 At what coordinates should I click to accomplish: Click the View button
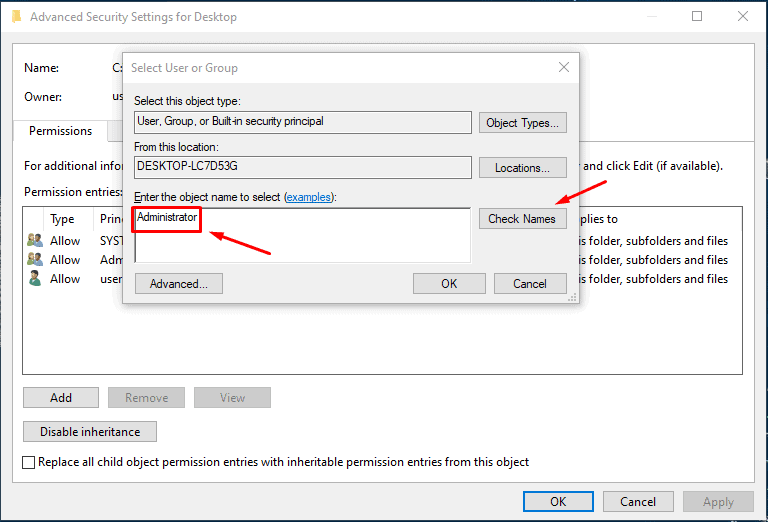232,398
